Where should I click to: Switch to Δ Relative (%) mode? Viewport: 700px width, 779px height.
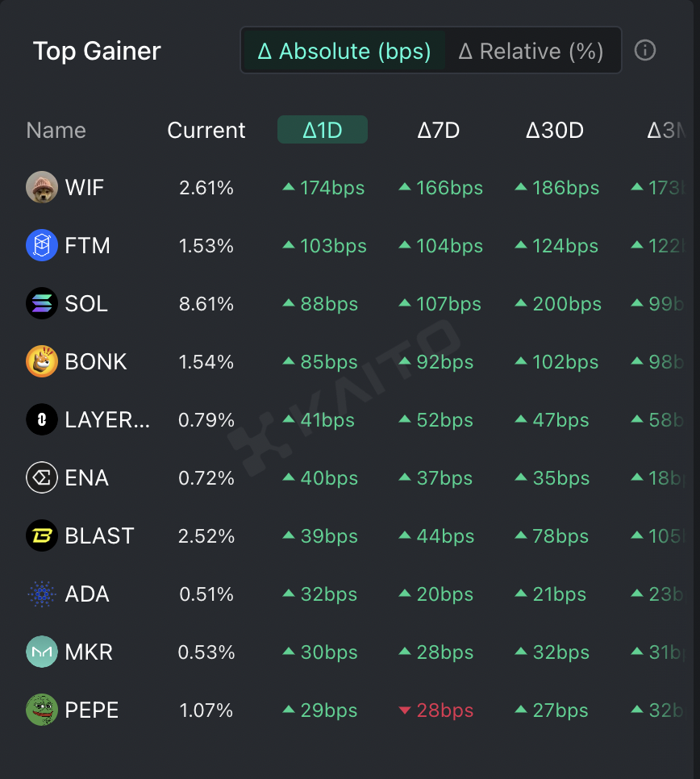531,52
